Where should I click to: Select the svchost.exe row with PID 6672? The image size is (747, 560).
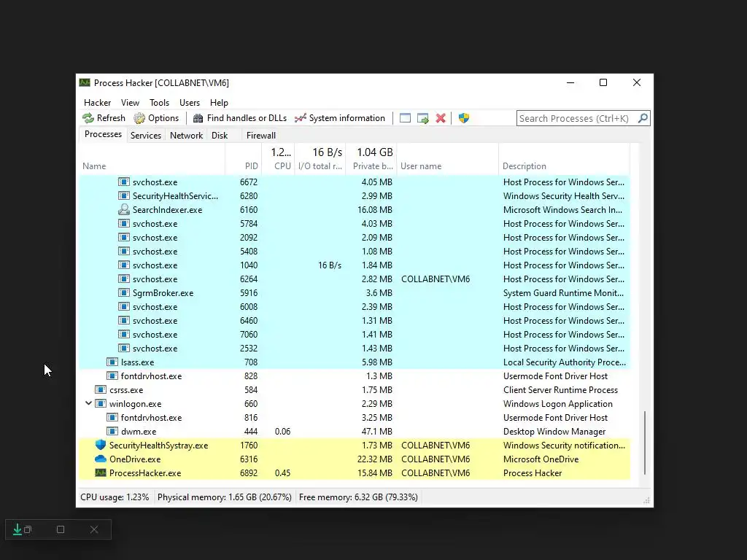pos(355,182)
